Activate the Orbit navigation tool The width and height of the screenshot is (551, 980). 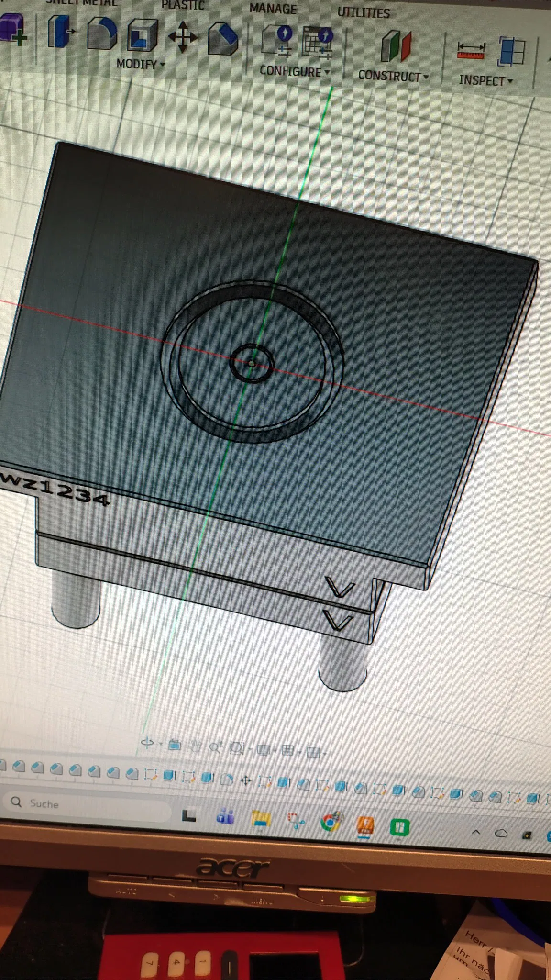pos(147,743)
